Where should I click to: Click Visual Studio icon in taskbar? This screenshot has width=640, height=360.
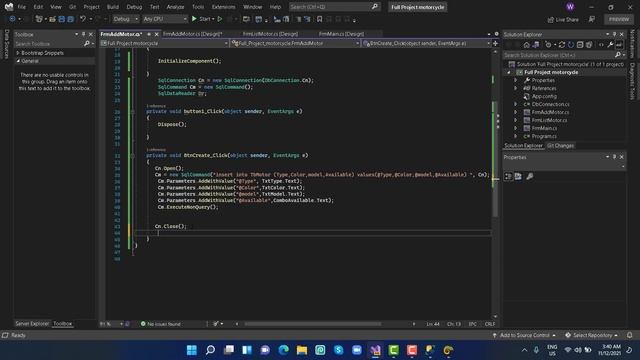(375, 350)
